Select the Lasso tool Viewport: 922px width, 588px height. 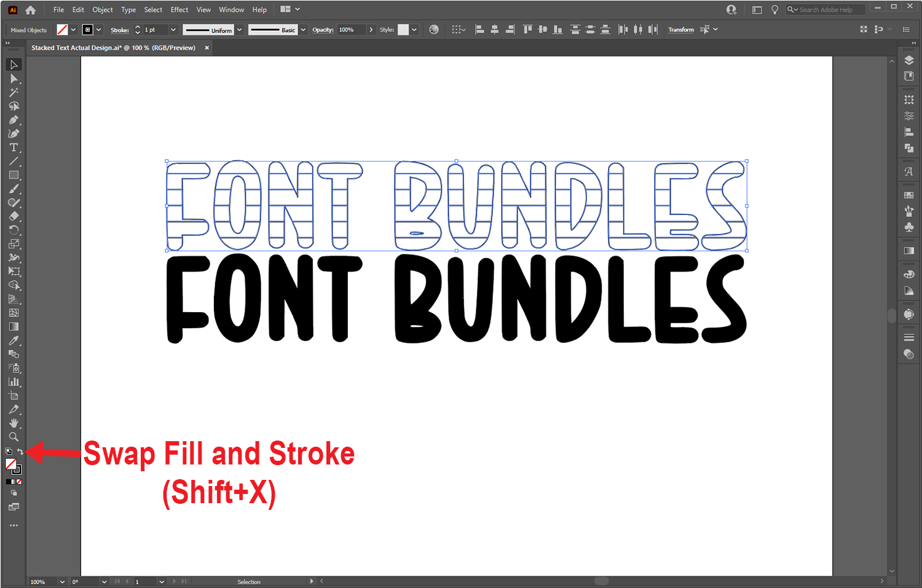[x=14, y=106]
